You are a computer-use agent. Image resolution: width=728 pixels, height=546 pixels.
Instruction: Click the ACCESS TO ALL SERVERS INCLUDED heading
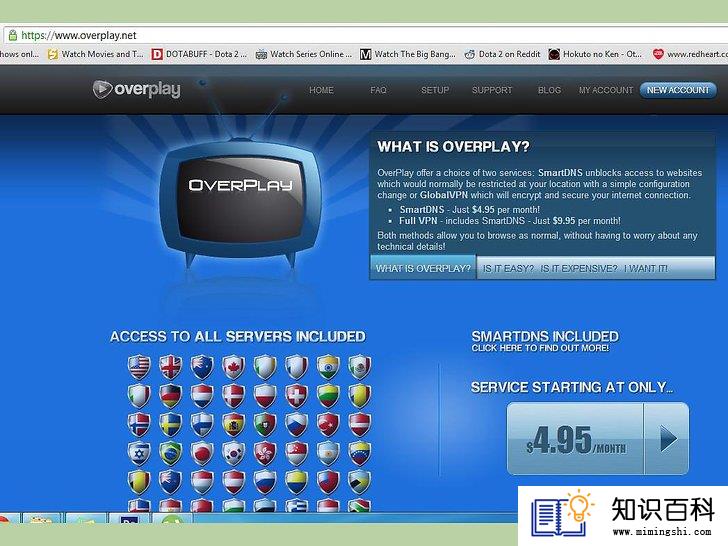pos(238,336)
